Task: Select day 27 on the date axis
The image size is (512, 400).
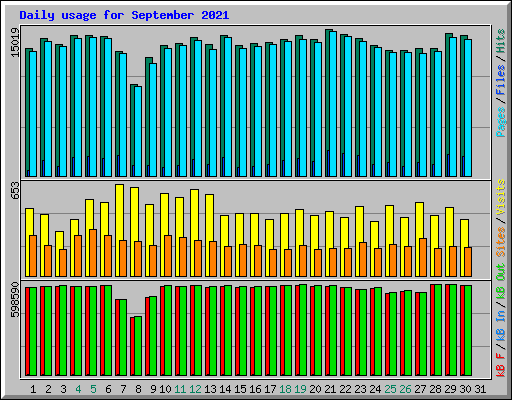Action: (x=420, y=389)
